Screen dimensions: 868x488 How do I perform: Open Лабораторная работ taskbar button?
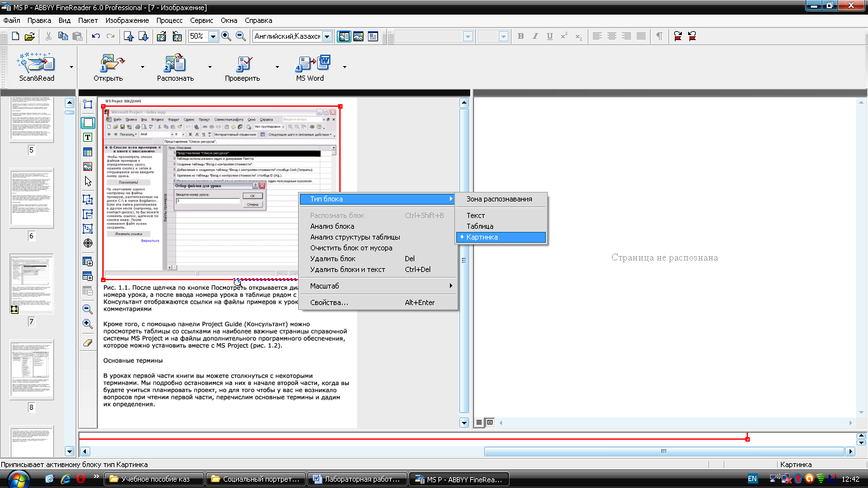tap(358, 479)
